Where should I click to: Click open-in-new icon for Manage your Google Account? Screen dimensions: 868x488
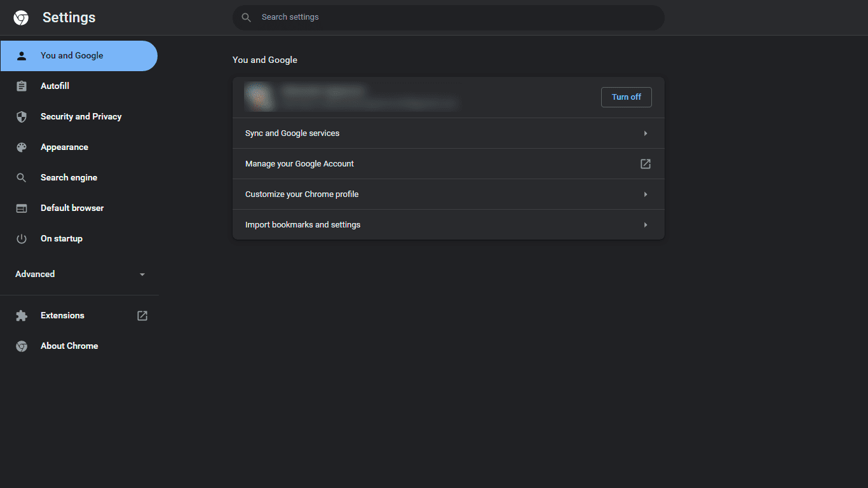(x=646, y=164)
